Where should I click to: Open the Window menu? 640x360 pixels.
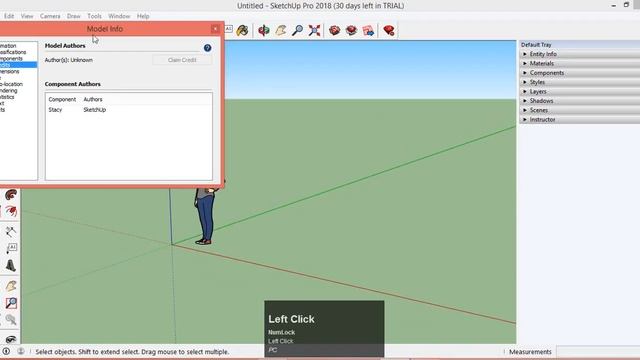119,16
